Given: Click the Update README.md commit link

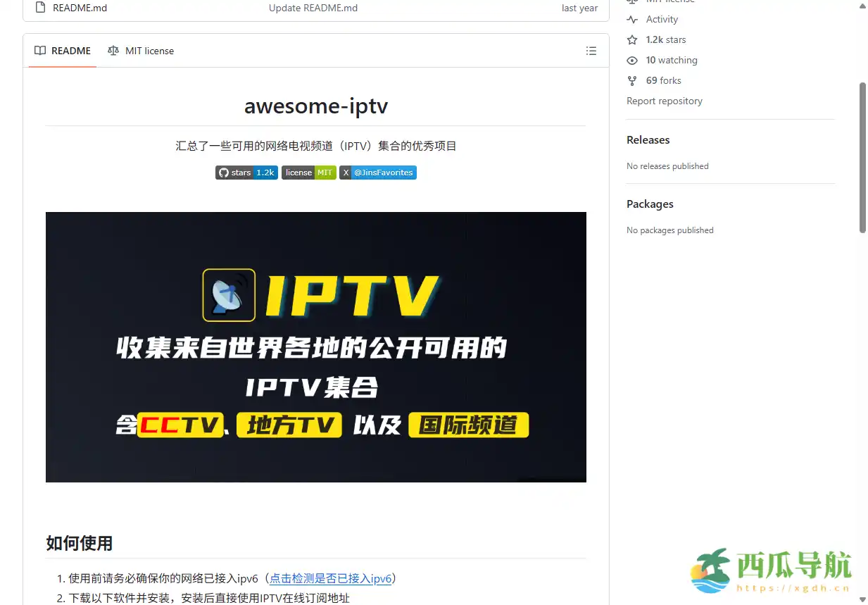Looking at the screenshot, I should [313, 8].
